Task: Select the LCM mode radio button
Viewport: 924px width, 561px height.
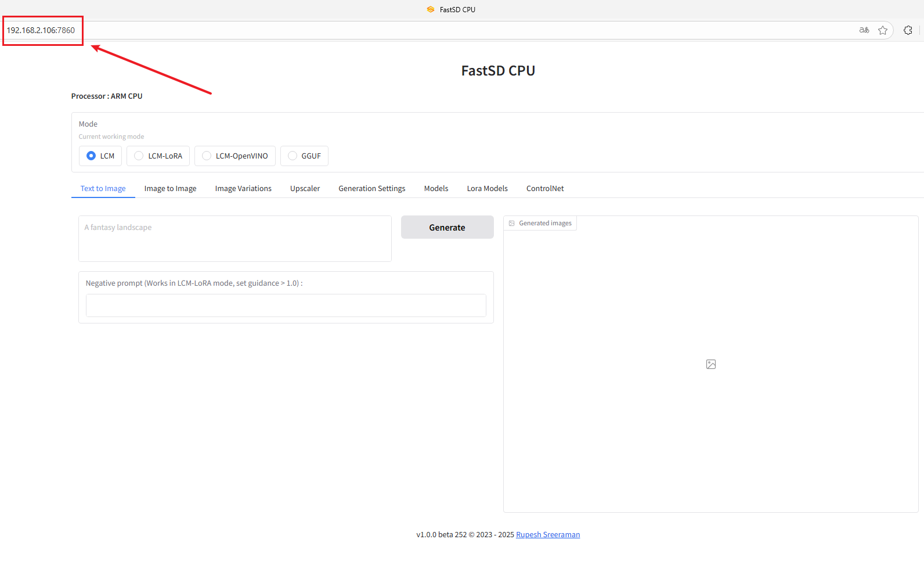Action: 91,156
